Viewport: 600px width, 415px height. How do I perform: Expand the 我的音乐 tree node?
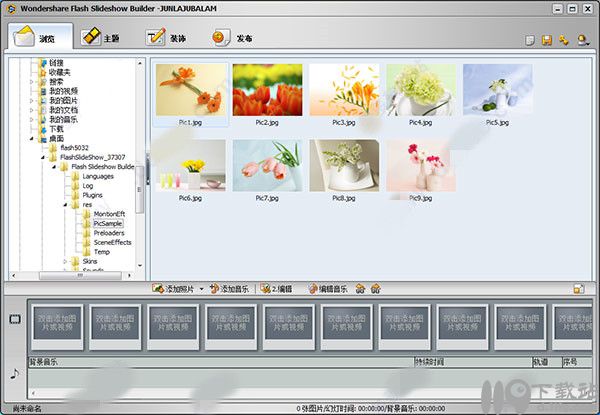click(x=32, y=119)
